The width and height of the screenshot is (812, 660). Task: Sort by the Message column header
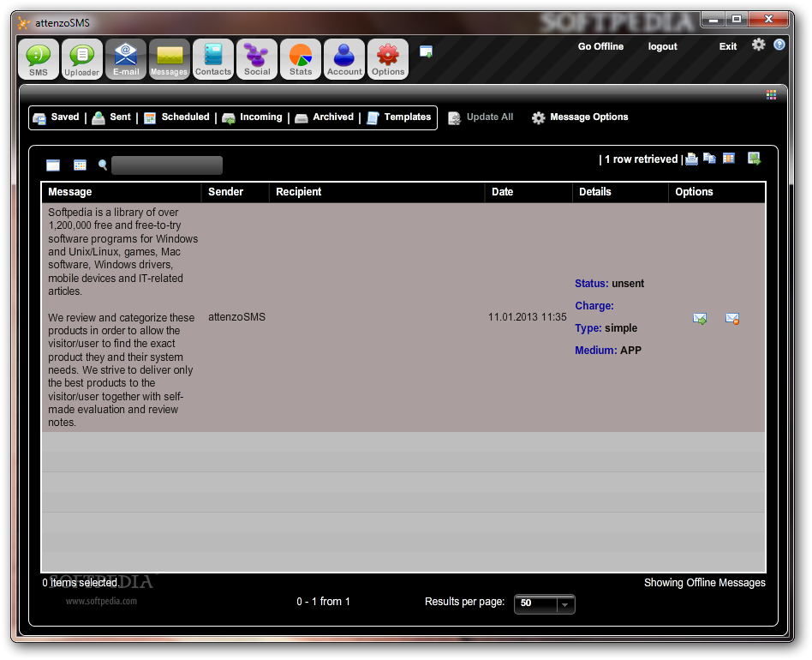tap(122, 192)
